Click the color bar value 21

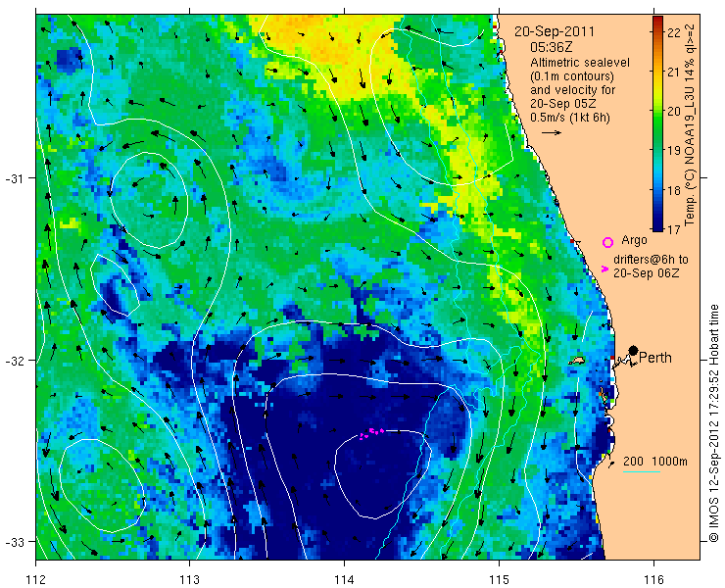coord(674,72)
